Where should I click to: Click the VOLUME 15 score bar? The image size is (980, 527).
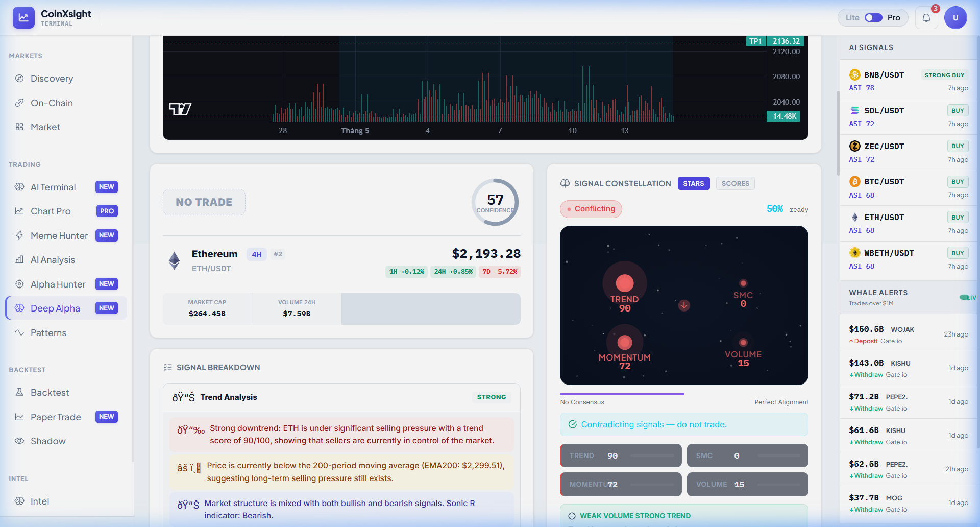click(747, 484)
